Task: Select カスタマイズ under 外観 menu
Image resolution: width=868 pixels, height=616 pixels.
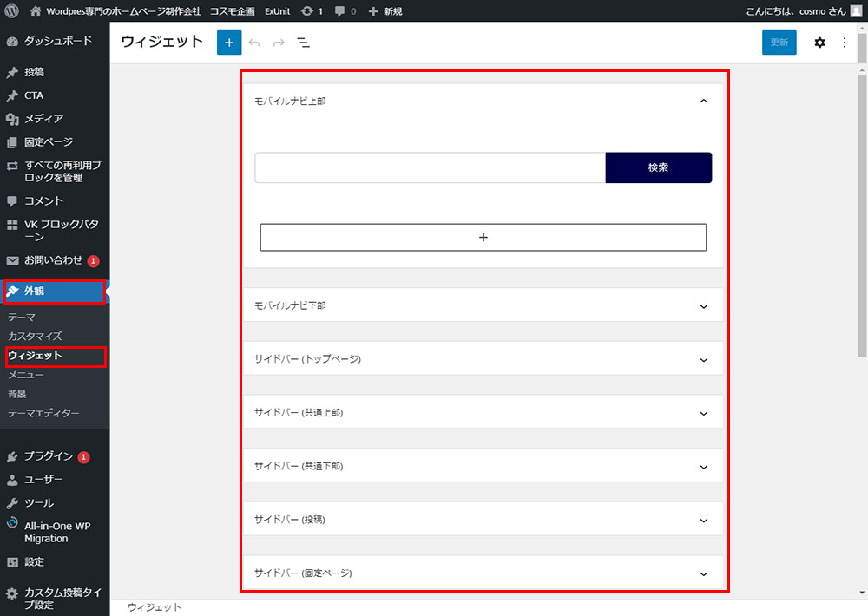Action: pos(35,336)
